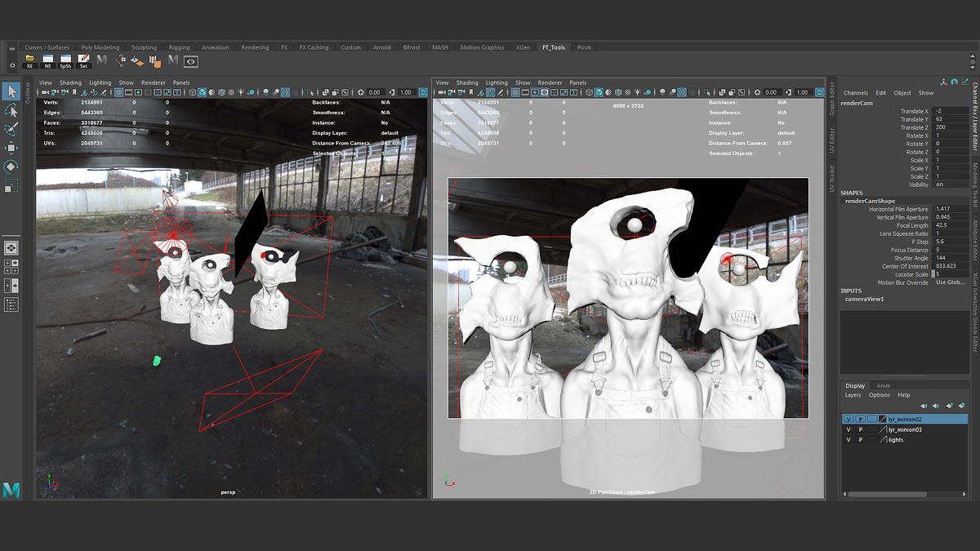Click the eye viewer shelf icon

pos(190,60)
